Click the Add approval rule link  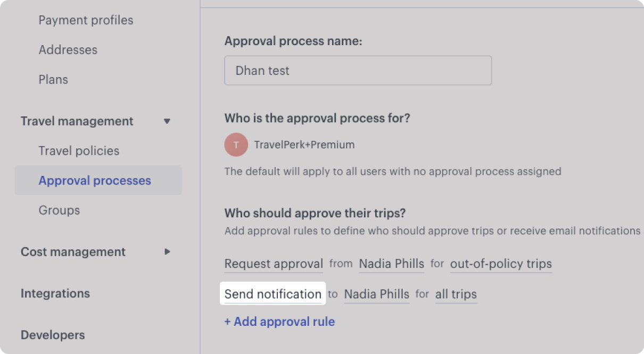[279, 322]
